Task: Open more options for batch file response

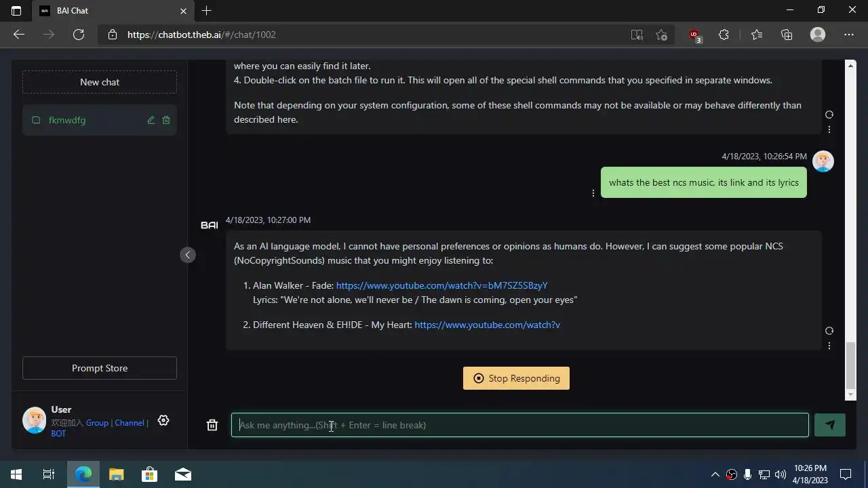Action: coord(829,129)
